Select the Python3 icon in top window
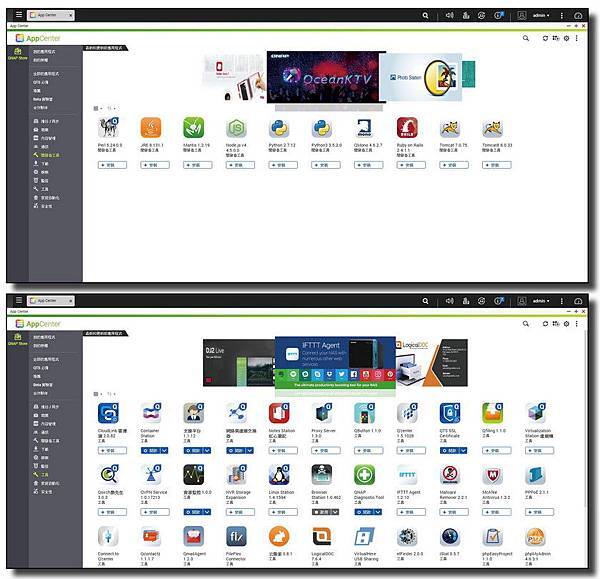The height and width of the screenshot is (579, 600). click(x=322, y=128)
